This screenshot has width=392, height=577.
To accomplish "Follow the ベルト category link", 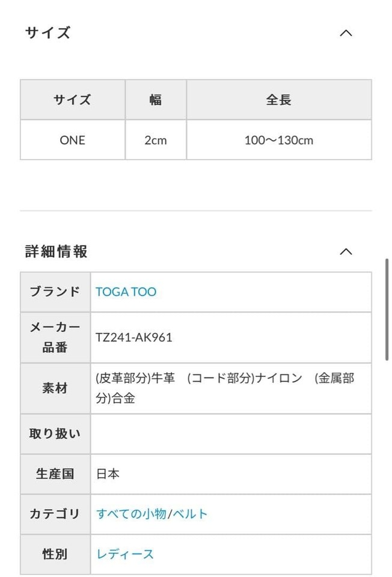I will click(190, 514).
